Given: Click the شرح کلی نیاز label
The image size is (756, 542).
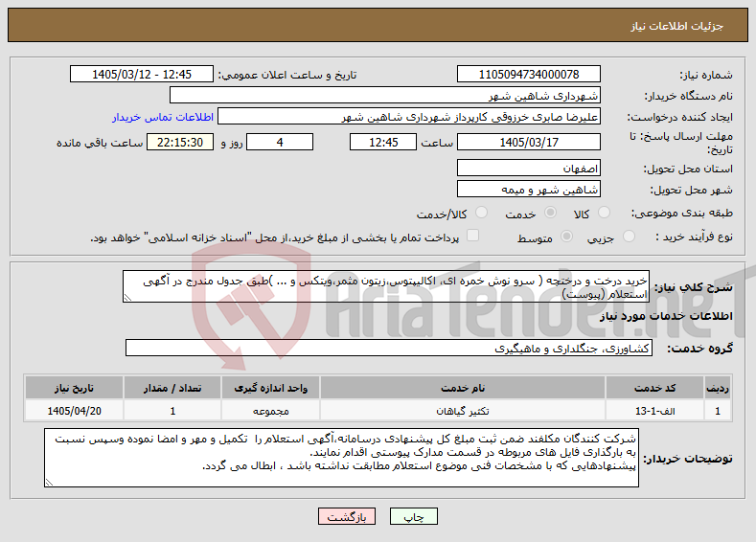Looking at the screenshot, I should coord(693,287).
